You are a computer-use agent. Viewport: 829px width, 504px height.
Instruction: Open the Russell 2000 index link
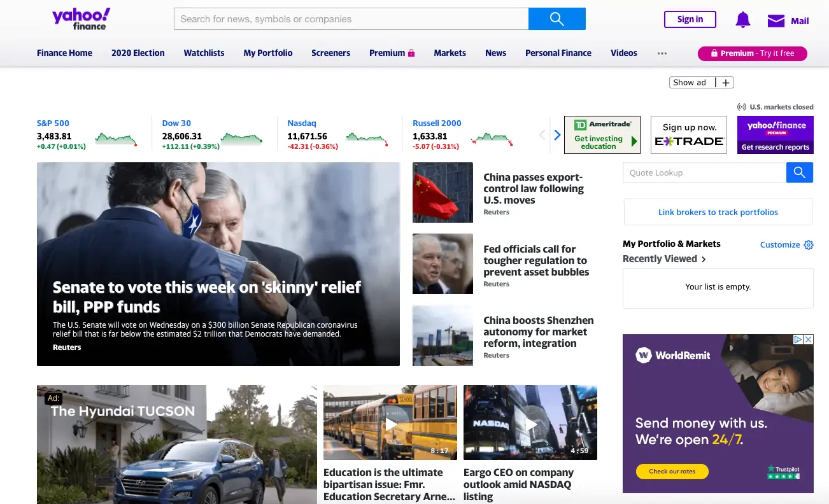click(437, 123)
